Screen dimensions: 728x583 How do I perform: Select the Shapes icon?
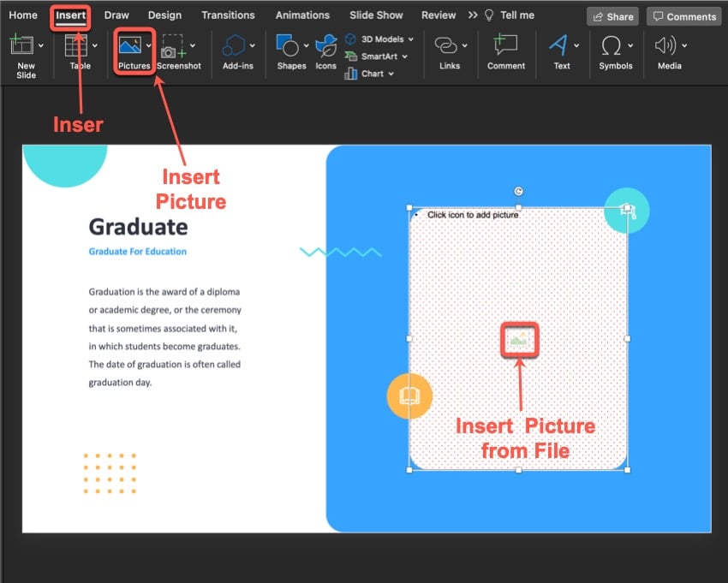pos(288,47)
